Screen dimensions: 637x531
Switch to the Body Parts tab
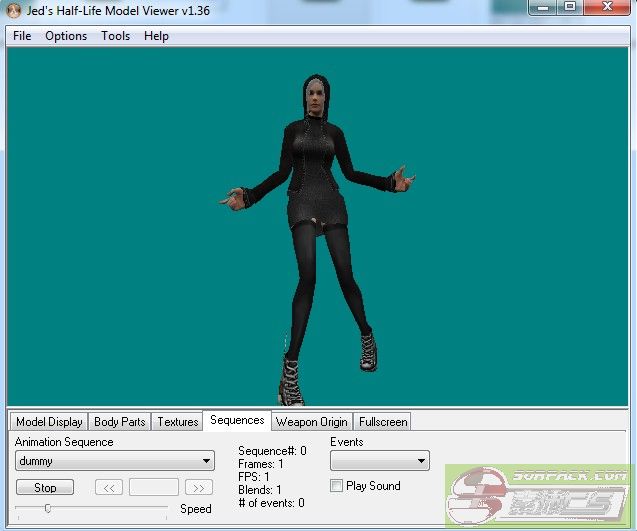tap(119, 422)
